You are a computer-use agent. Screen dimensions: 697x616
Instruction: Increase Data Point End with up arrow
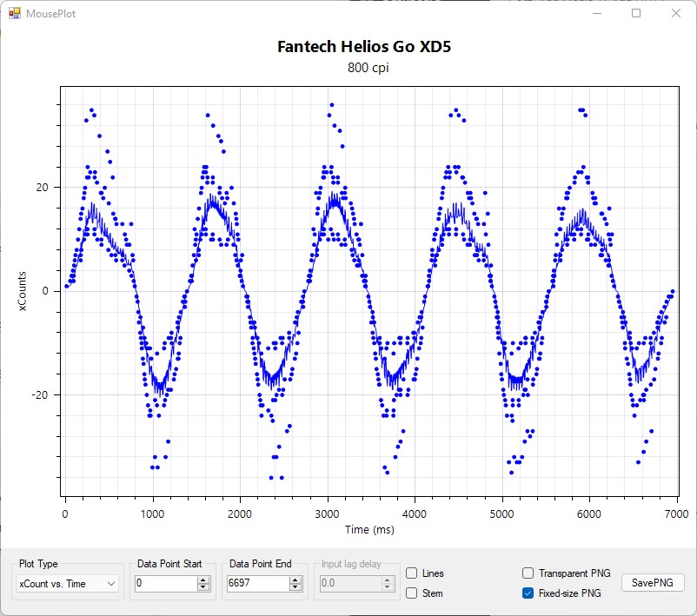pos(295,580)
